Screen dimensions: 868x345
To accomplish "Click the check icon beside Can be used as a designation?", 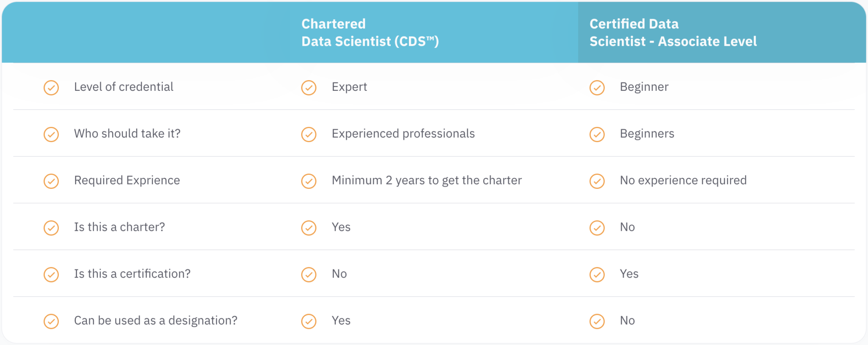I will click(x=51, y=321).
